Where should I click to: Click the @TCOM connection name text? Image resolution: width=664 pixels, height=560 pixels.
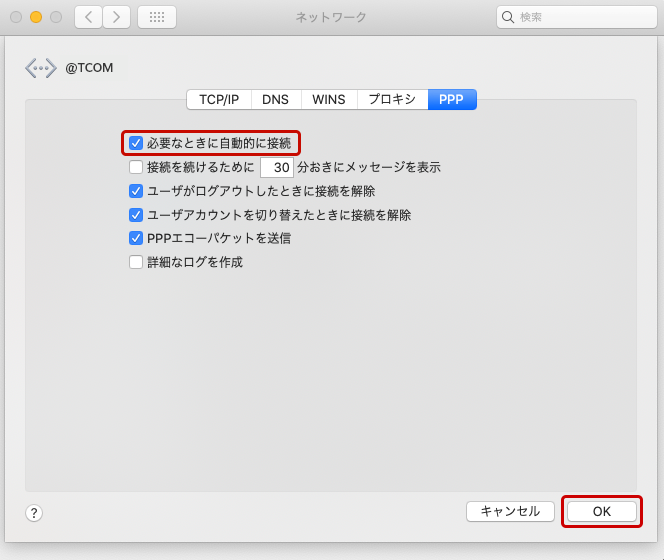(x=89, y=68)
